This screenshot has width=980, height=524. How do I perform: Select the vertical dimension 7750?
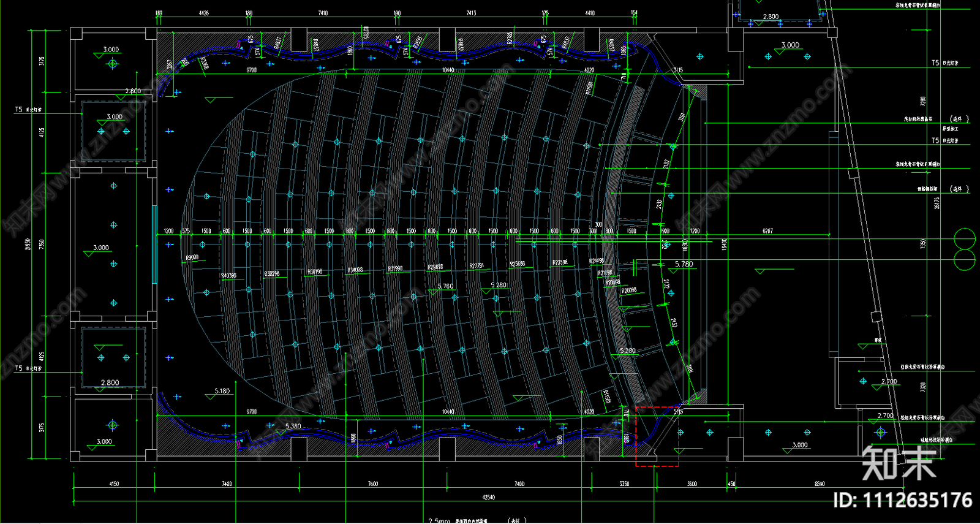(42, 244)
